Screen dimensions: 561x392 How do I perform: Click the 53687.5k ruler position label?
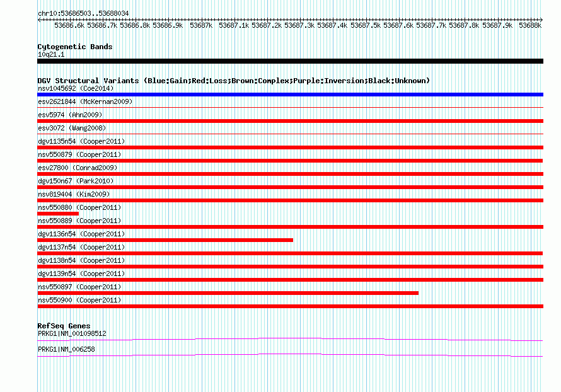click(366, 25)
